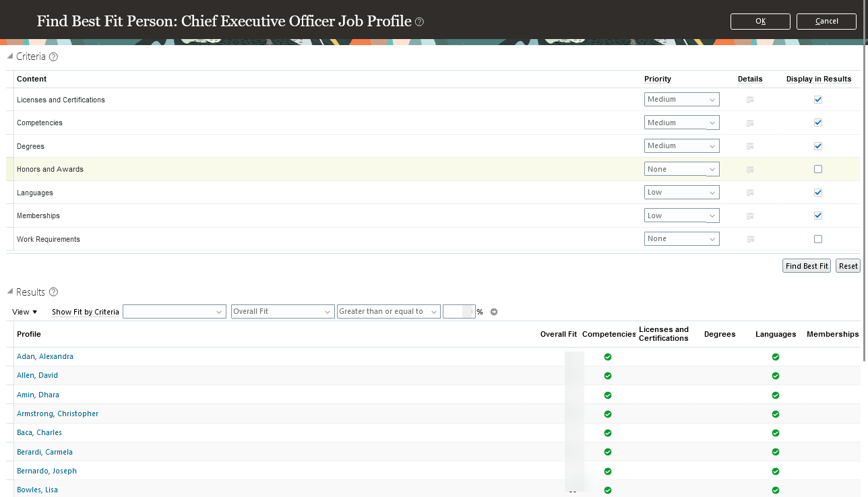Open profile link Berardi, Carmela

44,453
